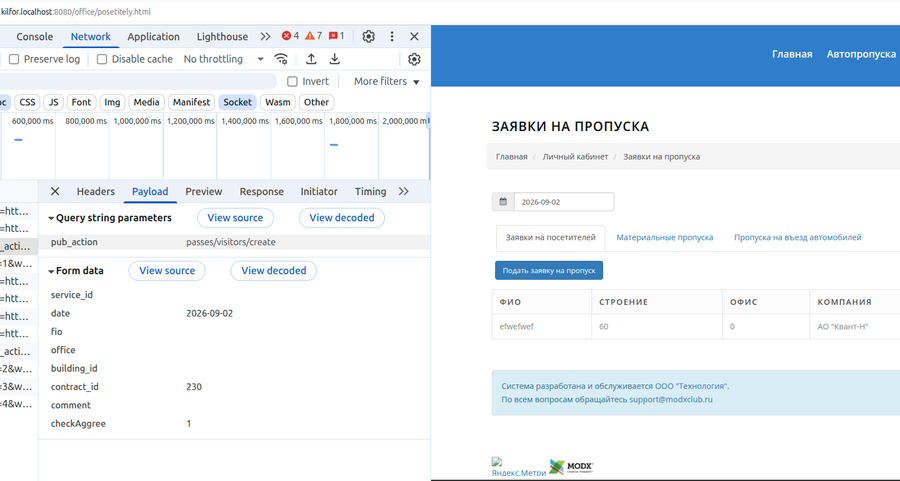Open DevTools settings gear icon
900x481 pixels.
click(x=368, y=36)
